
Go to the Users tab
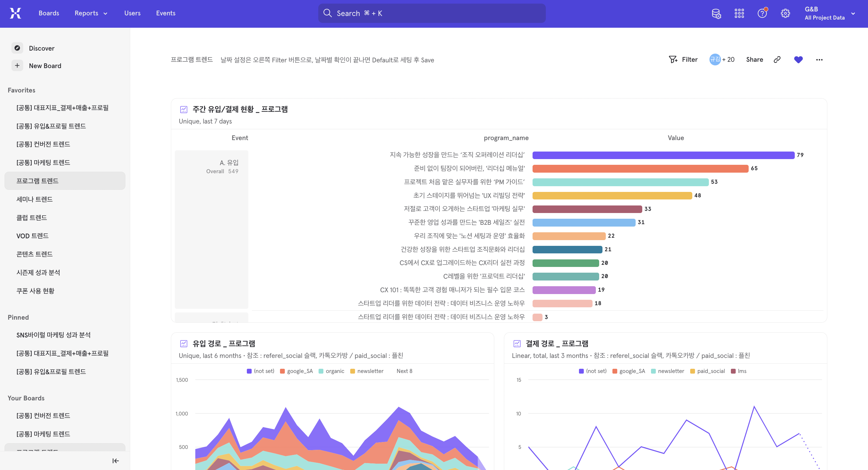coord(132,13)
